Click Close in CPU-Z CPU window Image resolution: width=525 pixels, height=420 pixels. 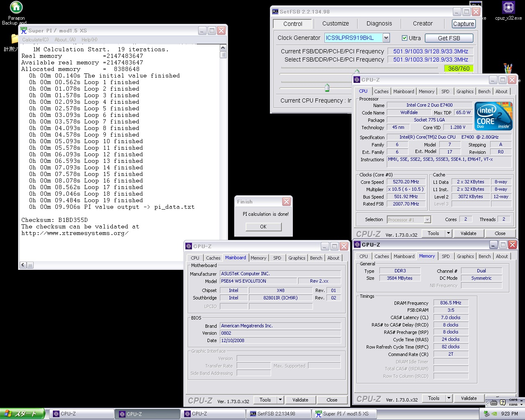pyautogui.click(x=500, y=233)
